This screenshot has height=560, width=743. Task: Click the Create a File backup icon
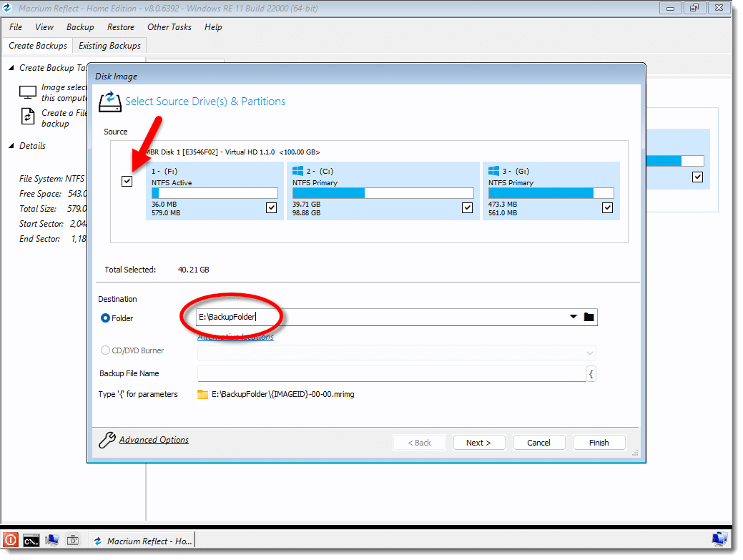pos(28,117)
